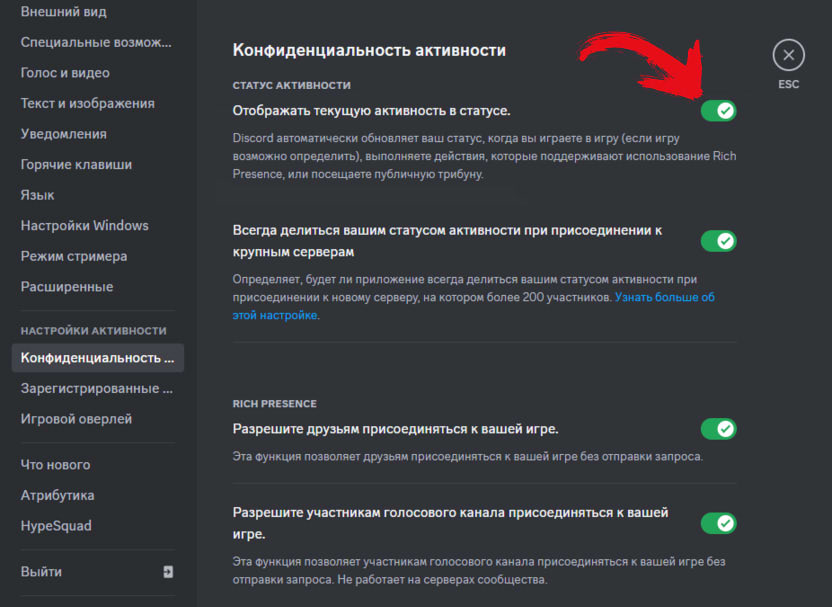The height and width of the screenshot is (607, 832).
Task: Click the Конфиденциальность активности page heading
Action: coord(369,50)
